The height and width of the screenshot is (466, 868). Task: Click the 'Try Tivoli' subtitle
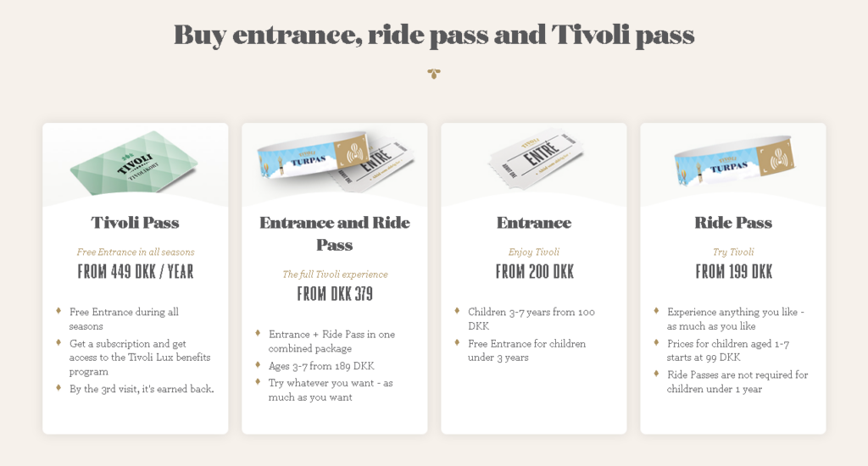(x=733, y=252)
